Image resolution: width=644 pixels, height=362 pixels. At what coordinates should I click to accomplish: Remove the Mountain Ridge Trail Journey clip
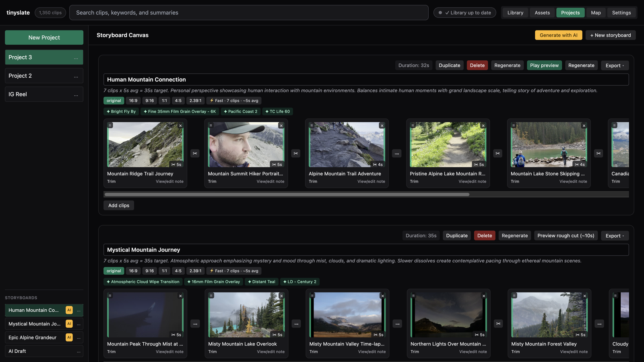(x=180, y=125)
